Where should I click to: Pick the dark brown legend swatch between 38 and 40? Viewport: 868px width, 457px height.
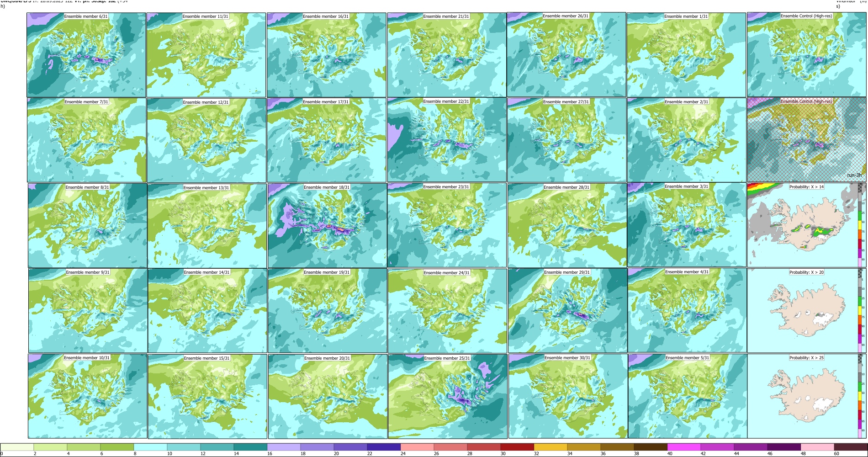pos(651,447)
